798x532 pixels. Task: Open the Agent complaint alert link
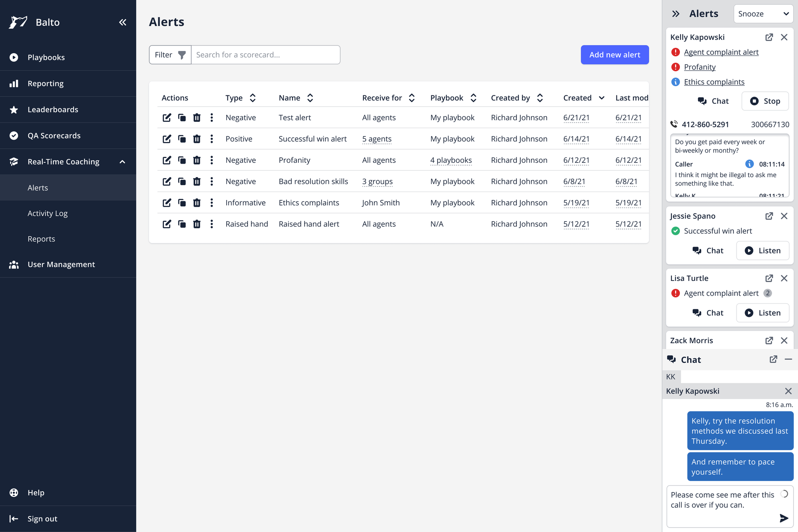pos(721,52)
